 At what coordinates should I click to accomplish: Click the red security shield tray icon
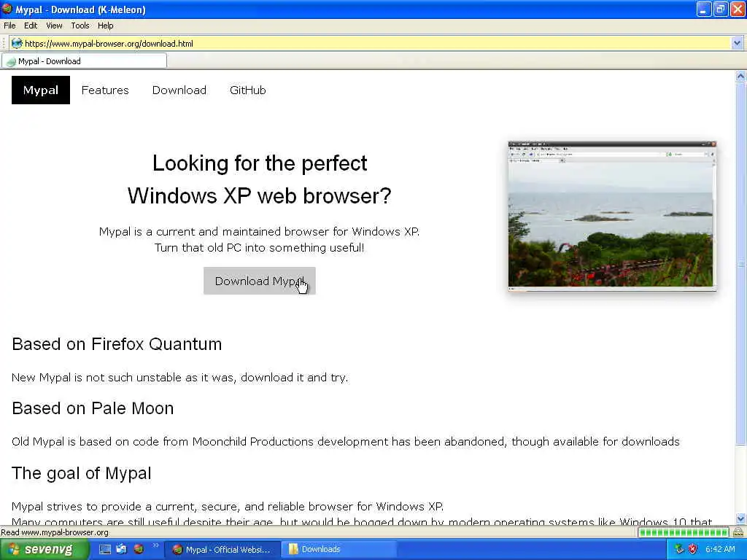pos(693,549)
